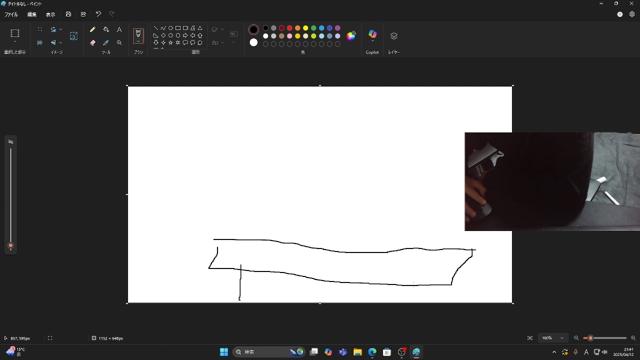Open the 表示 menu

(50, 14)
